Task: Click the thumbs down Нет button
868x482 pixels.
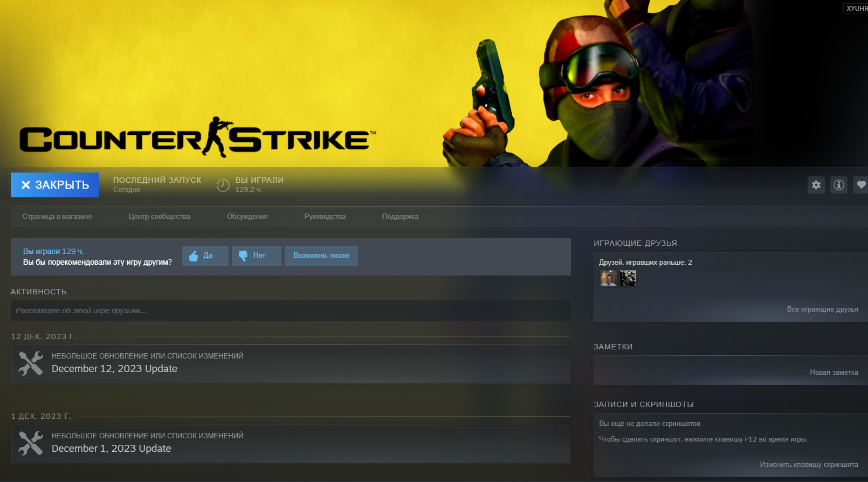Action: point(257,256)
